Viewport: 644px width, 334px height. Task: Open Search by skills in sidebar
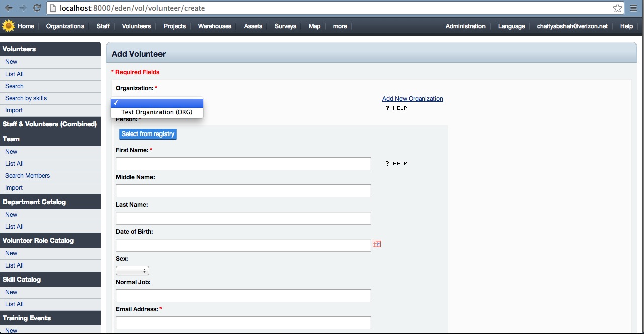tap(26, 98)
